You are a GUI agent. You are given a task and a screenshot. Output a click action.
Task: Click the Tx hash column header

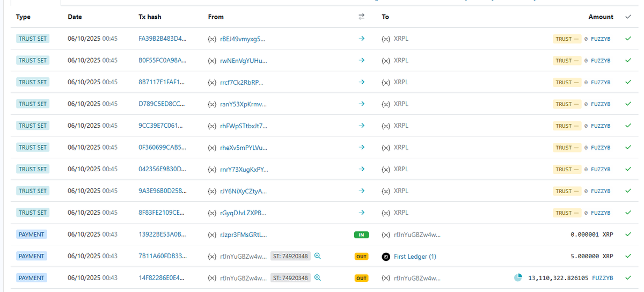point(150,17)
